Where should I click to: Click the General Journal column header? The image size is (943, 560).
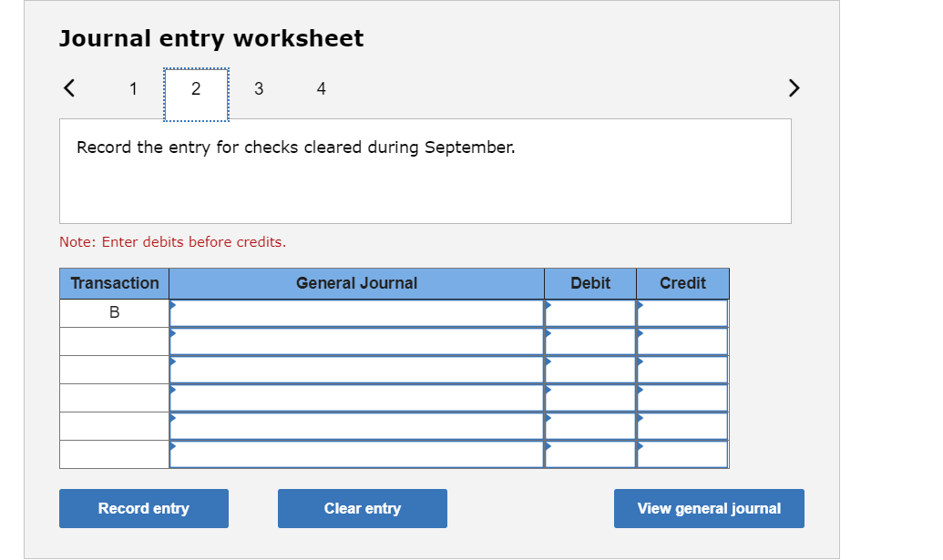click(x=356, y=283)
